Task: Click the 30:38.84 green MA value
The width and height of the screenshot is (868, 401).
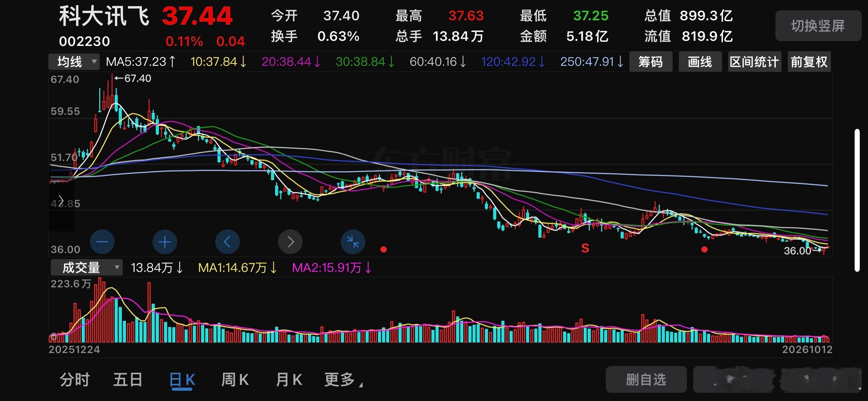Action: pyautogui.click(x=365, y=62)
